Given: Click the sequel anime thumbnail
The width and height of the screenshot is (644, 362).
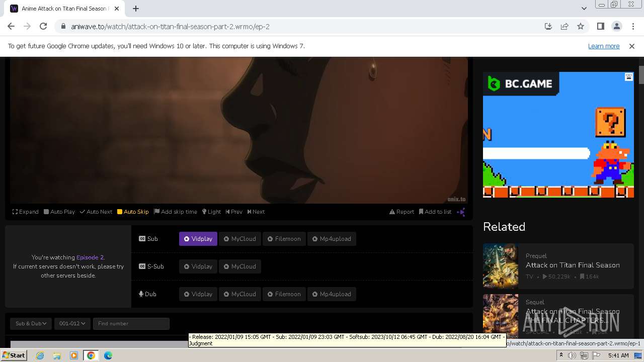Looking at the screenshot, I should tap(501, 316).
